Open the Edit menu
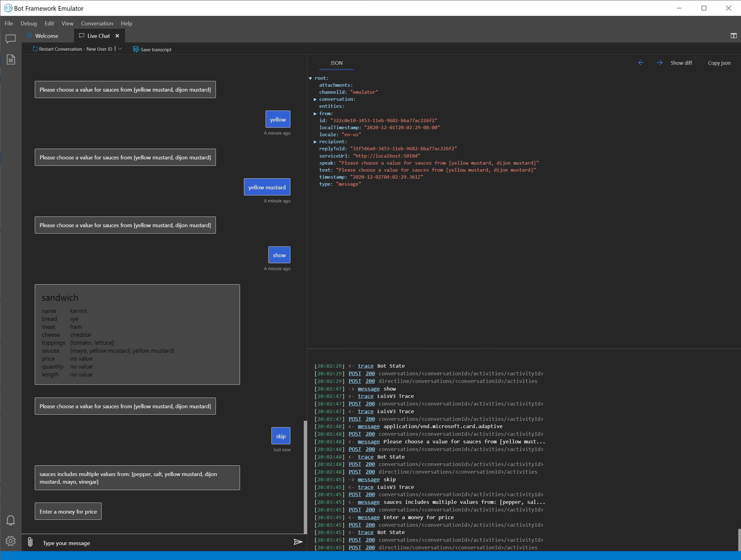This screenshot has width=741, height=560. 49,24
